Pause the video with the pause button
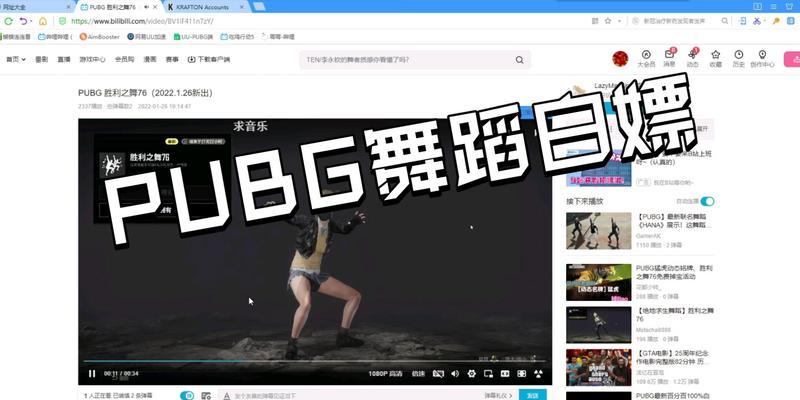The image size is (800, 400). pos(92,374)
